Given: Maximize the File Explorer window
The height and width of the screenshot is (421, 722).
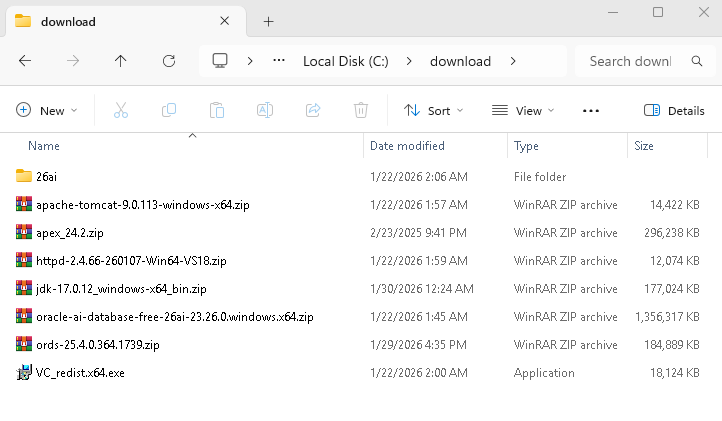Looking at the screenshot, I should point(658,12).
